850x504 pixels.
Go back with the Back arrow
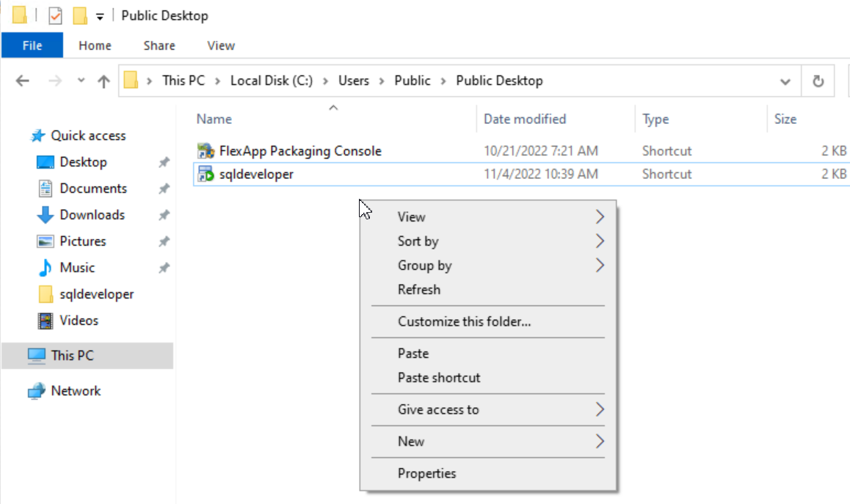point(22,81)
